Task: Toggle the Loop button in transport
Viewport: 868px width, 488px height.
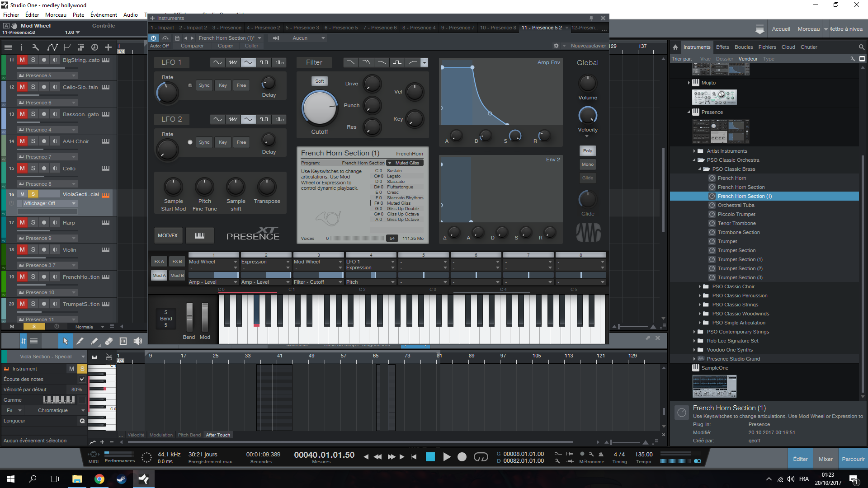Action: 481,457
